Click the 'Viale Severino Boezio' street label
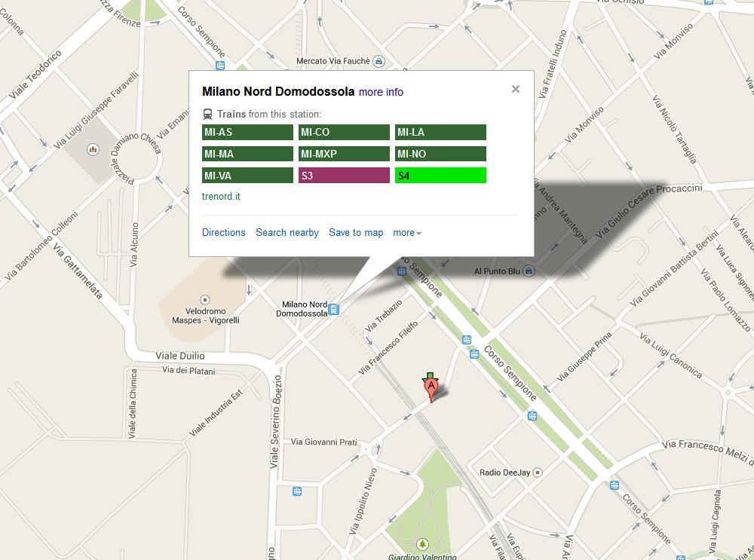Image resolution: width=754 pixels, height=560 pixels. point(274,421)
